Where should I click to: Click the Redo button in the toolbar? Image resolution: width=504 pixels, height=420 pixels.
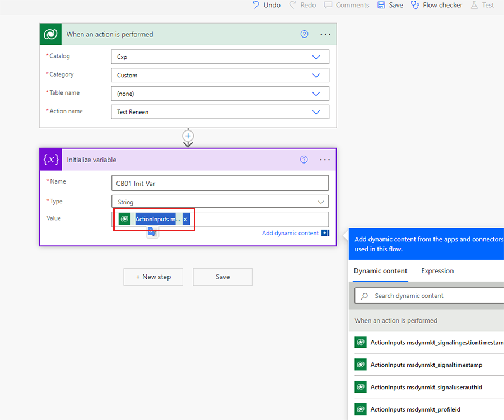pyautogui.click(x=302, y=5)
